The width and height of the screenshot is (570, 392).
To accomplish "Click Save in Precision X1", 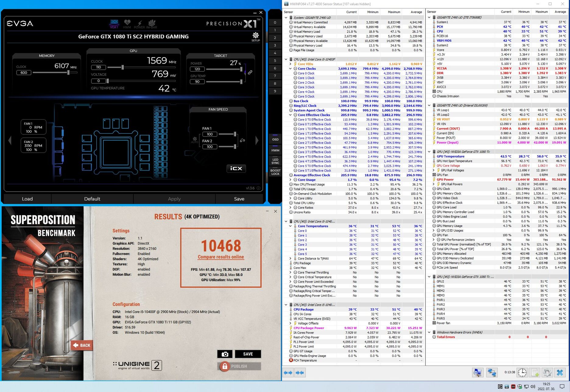I will (x=239, y=199).
